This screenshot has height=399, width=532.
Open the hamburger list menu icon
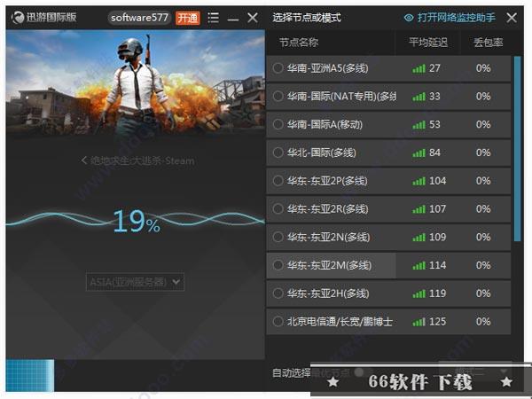(x=213, y=18)
